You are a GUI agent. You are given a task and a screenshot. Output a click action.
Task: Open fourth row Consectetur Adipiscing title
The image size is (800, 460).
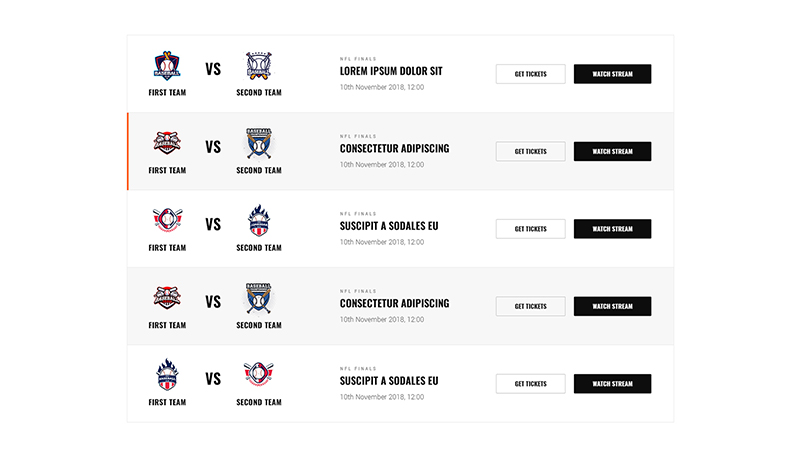point(394,303)
